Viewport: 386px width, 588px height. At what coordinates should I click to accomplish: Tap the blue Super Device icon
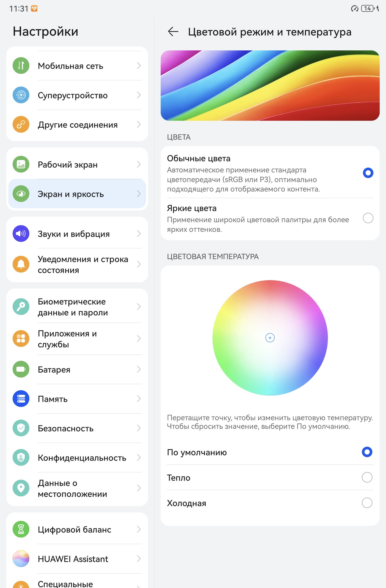21,95
